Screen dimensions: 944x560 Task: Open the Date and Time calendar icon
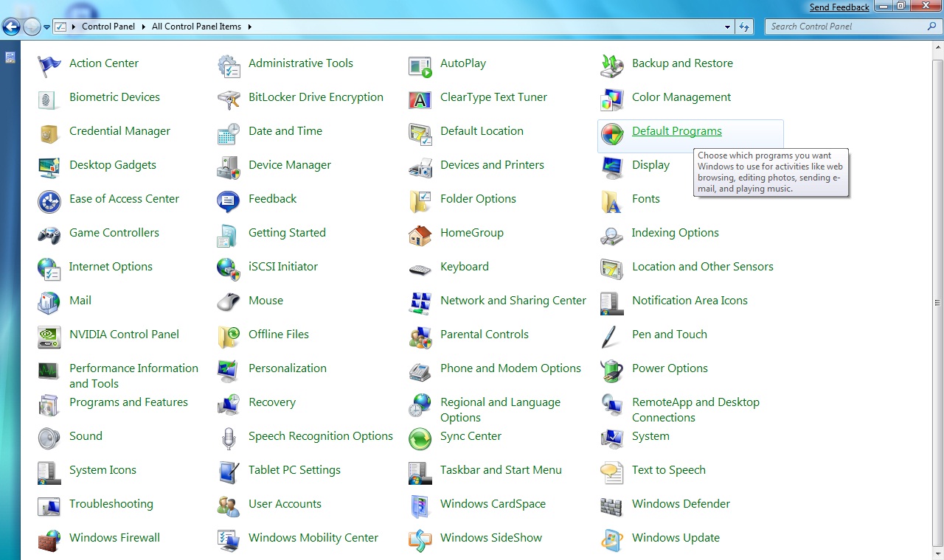pos(229,134)
